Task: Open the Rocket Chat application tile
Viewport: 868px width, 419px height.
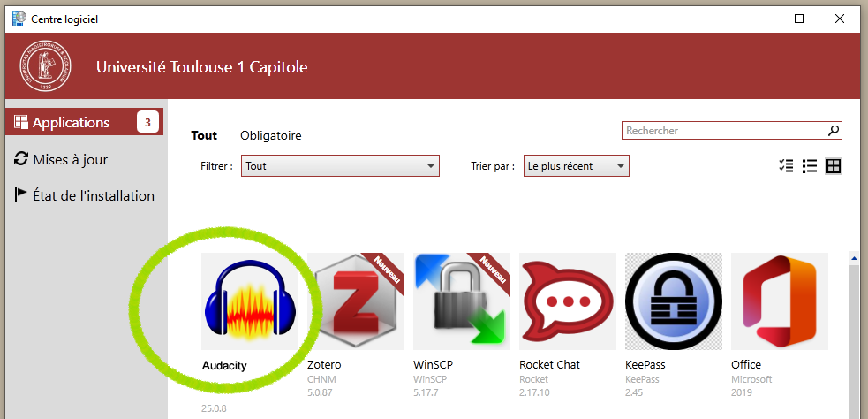Action: click(568, 301)
